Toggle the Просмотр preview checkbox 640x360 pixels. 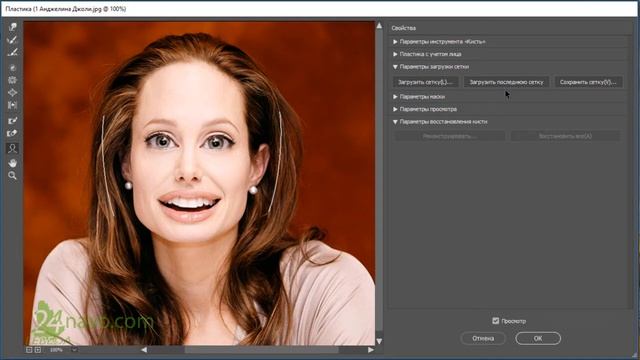(x=496, y=321)
